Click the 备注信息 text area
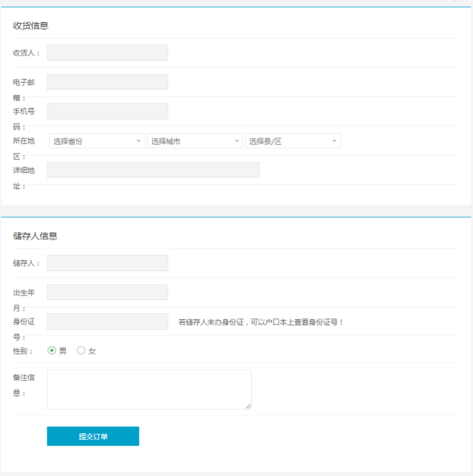The image size is (473, 476). [x=149, y=390]
